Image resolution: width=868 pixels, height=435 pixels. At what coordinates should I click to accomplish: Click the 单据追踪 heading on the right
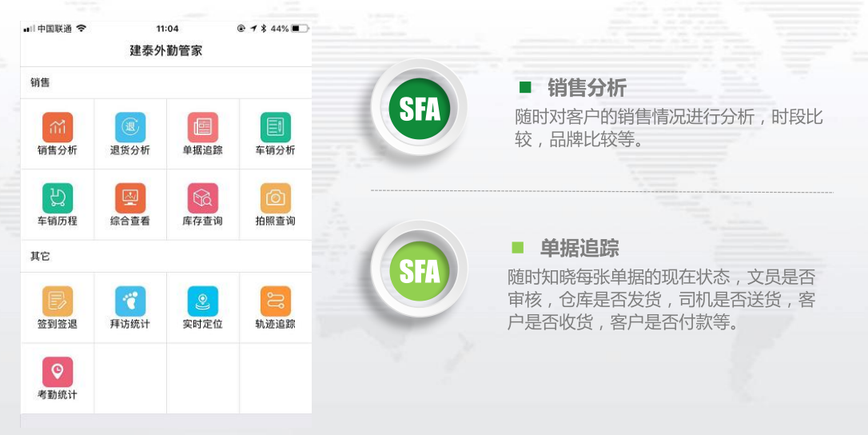click(579, 248)
